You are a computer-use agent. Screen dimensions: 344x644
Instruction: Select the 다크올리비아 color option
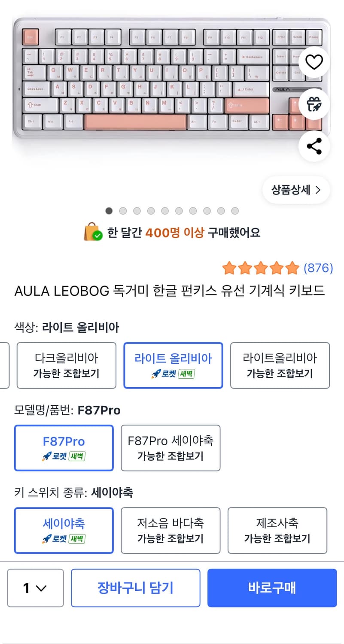tap(66, 365)
